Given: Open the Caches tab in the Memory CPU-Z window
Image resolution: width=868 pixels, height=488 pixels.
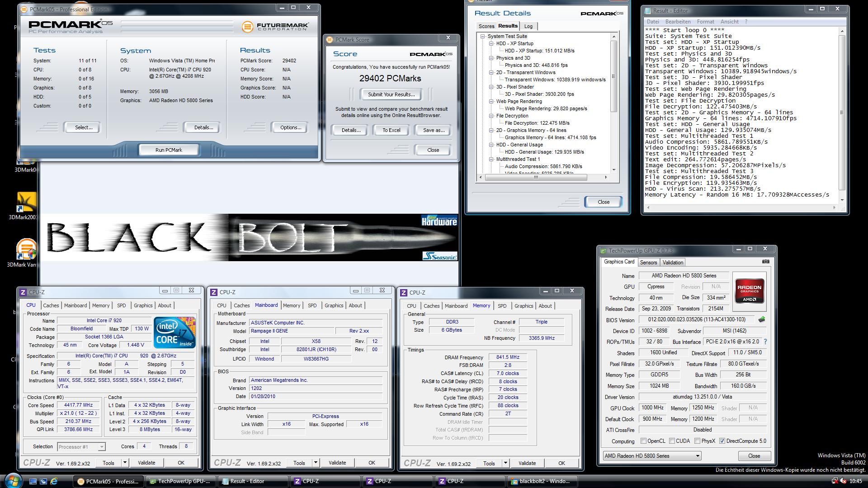Looking at the screenshot, I should coord(431,306).
